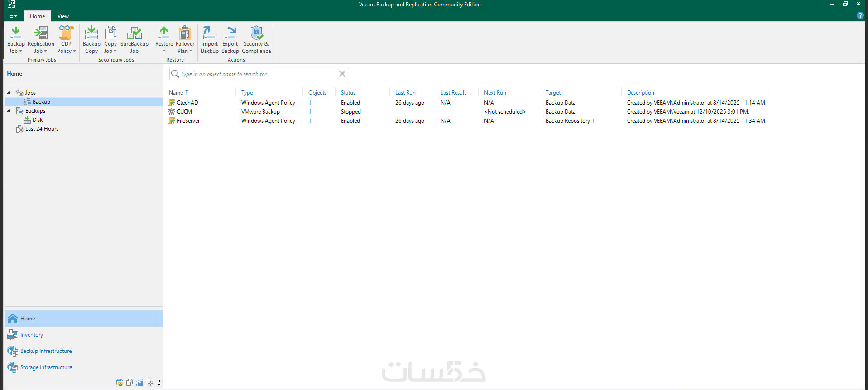This screenshot has height=390, width=868.
Task: Click Export Backup in the Actions group
Action: point(230,40)
